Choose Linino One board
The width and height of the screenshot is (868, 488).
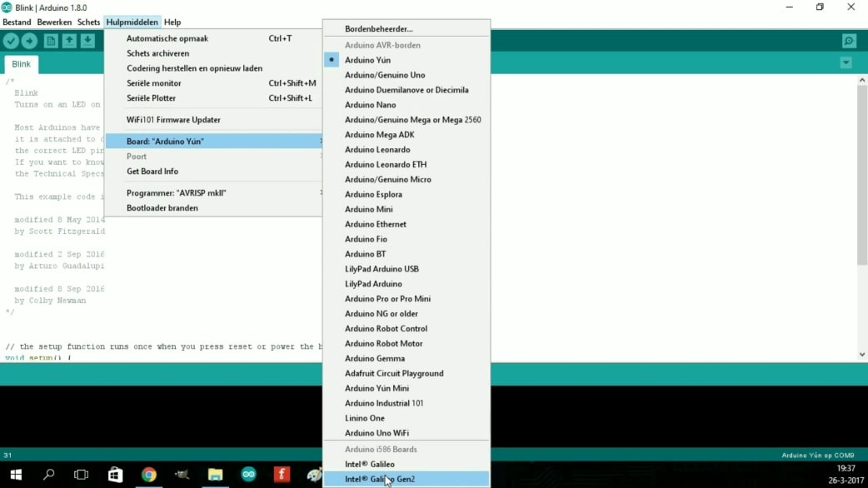pos(407,418)
